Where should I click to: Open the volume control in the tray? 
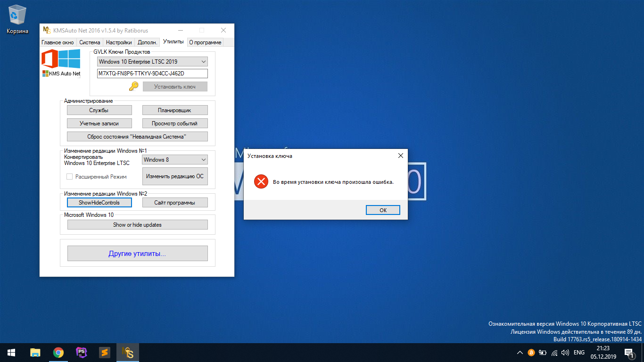[x=565, y=353]
